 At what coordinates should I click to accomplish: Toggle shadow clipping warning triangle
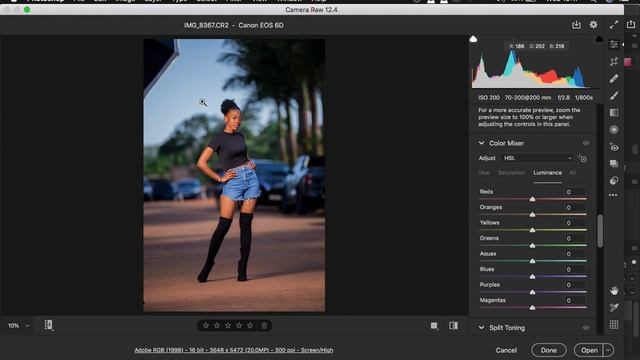[473, 39]
